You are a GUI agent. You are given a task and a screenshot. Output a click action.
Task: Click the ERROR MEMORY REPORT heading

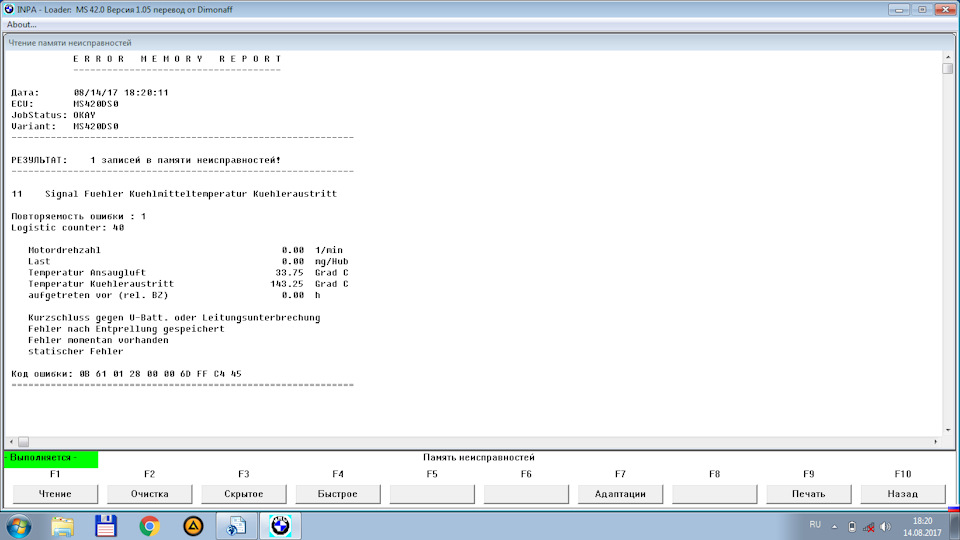tap(178, 59)
